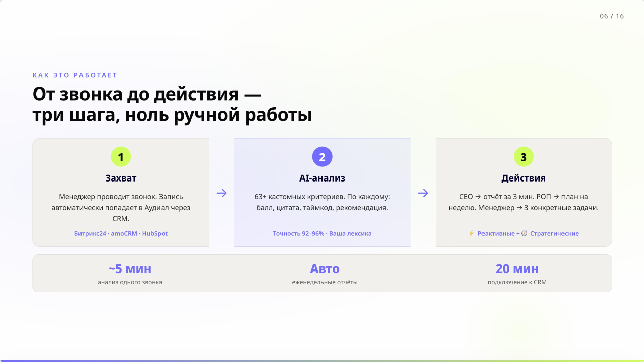Click the 20 мин statistic

coord(517,268)
